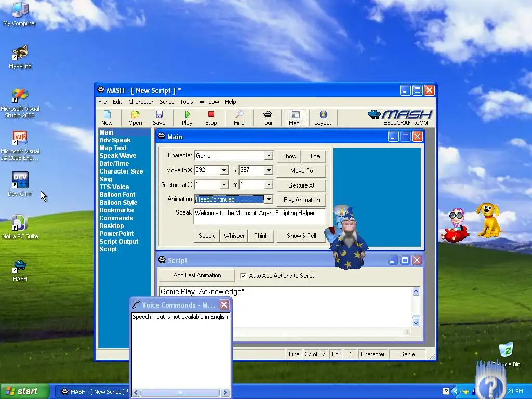This screenshot has height=399, width=532.
Task: Click the MASH Bellcraft.com logo
Action: [x=401, y=117]
